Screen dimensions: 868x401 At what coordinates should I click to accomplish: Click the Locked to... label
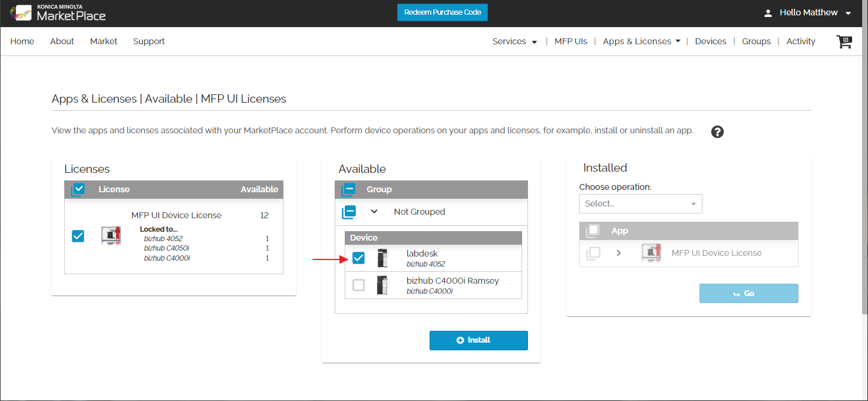pos(159,229)
